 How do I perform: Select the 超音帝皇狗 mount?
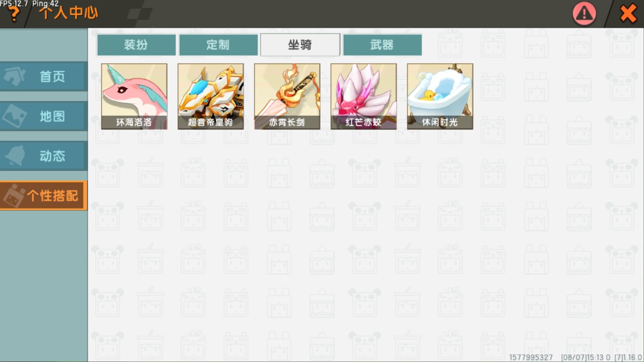click(211, 97)
